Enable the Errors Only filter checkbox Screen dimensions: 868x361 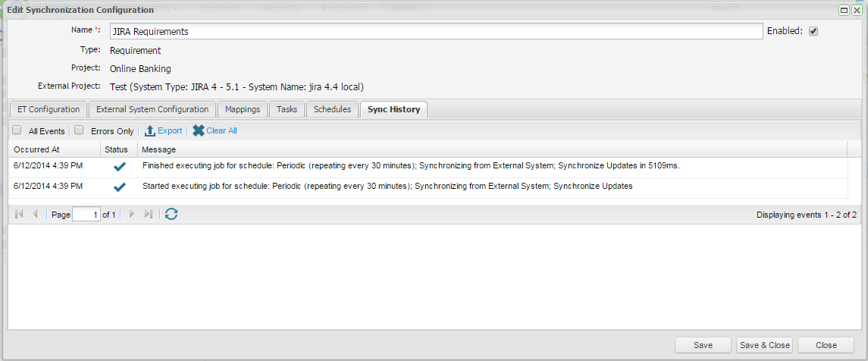(79, 130)
